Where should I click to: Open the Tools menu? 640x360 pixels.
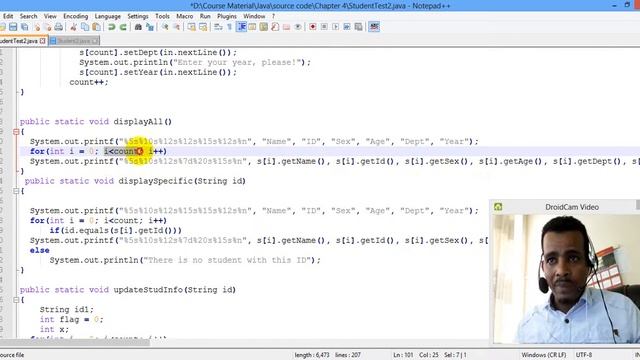click(162, 16)
